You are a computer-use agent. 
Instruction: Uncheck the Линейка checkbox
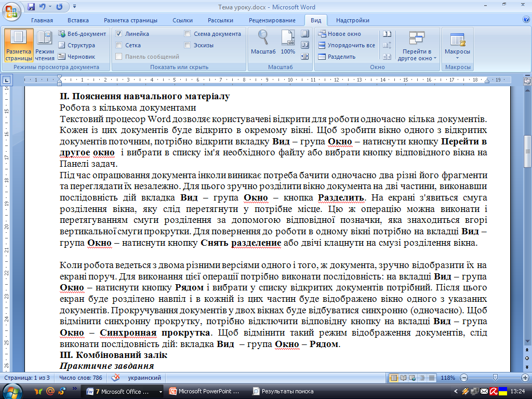119,34
